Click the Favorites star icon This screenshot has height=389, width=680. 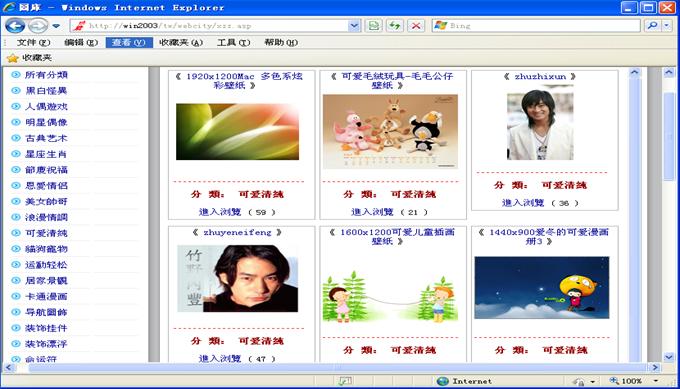tap(13, 58)
